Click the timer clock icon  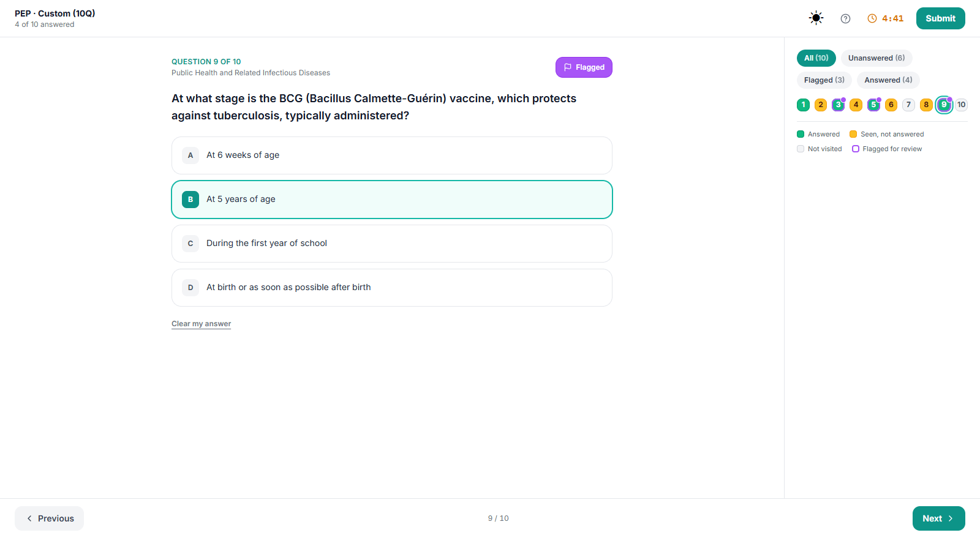(x=872, y=18)
